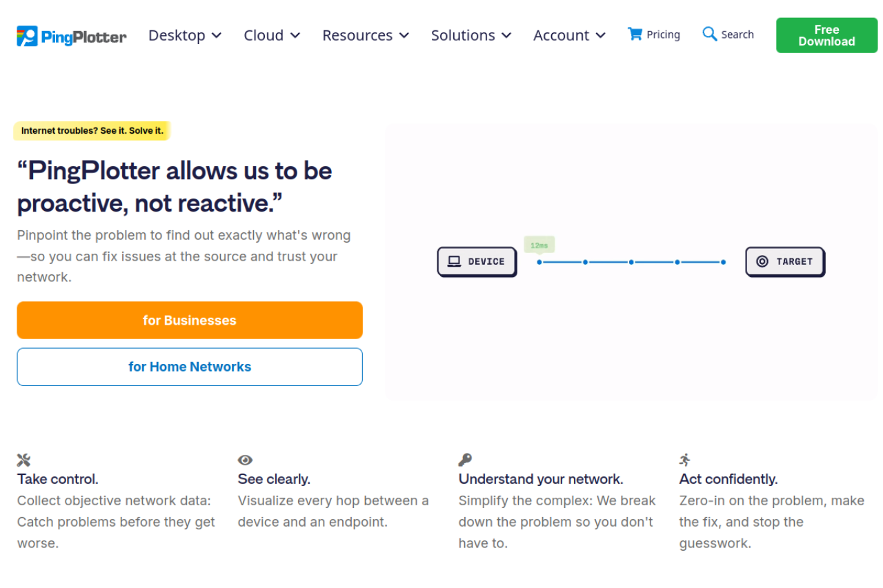Click the key icon above Understand your network
This screenshot has width=883, height=588.
[x=465, y=460]
